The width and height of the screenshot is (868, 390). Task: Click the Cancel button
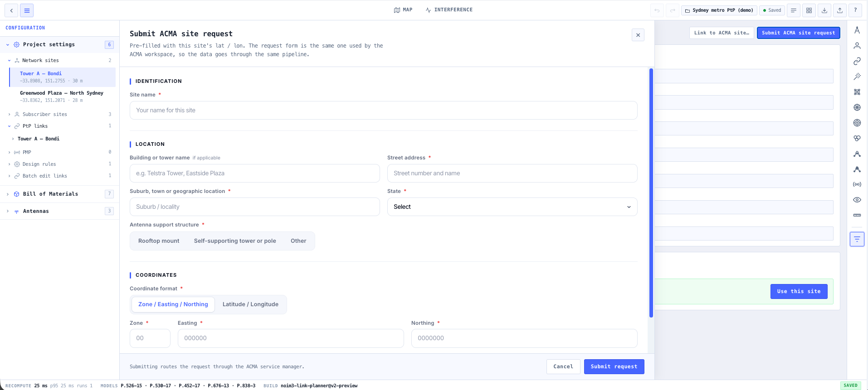point(563,366)
